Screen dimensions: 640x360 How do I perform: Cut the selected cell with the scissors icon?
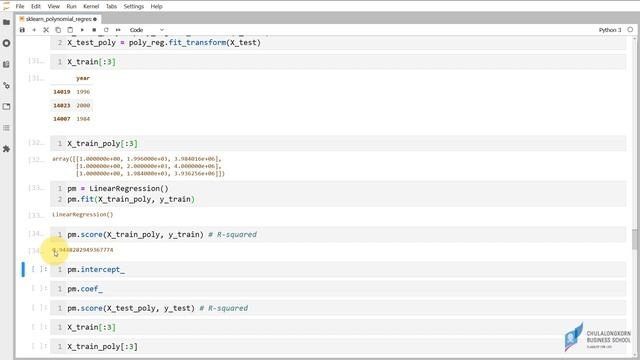(46, 30)
